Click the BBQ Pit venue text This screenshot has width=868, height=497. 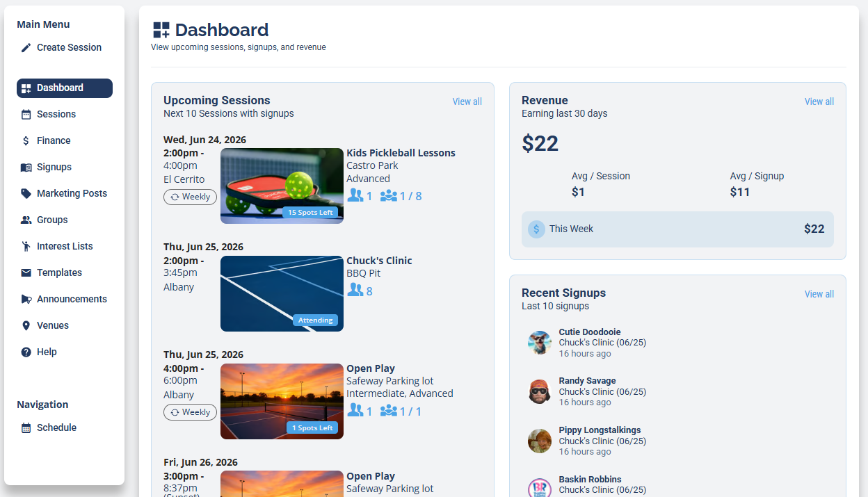click(x=364, y=273)
